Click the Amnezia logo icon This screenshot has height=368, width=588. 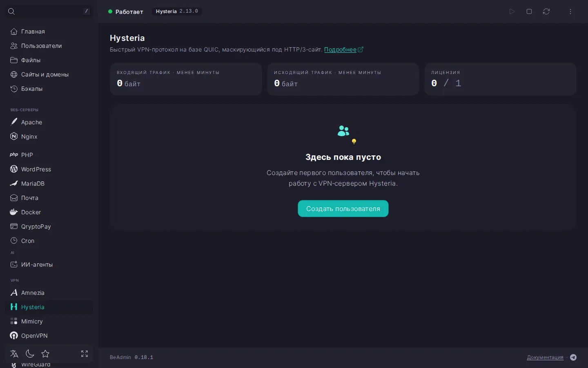click(14, 292)
